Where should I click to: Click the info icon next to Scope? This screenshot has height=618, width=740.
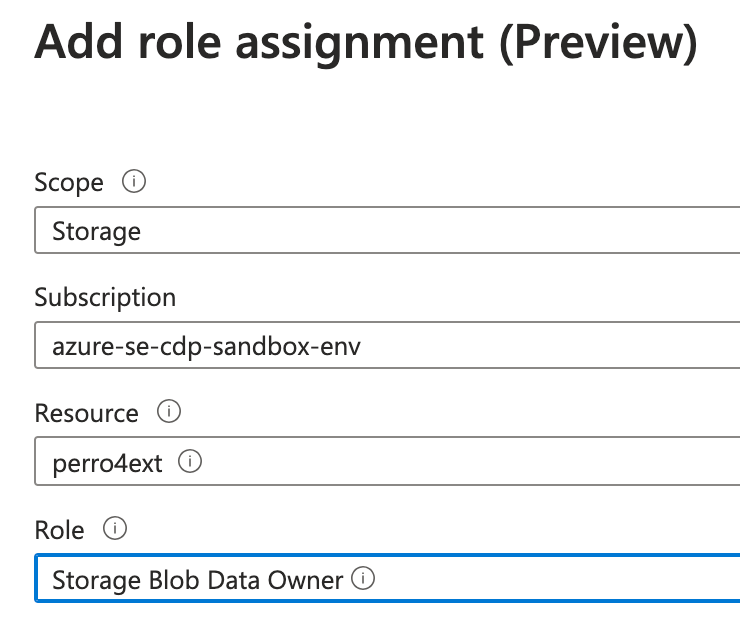pyautogui.click(x=134, y=181)
